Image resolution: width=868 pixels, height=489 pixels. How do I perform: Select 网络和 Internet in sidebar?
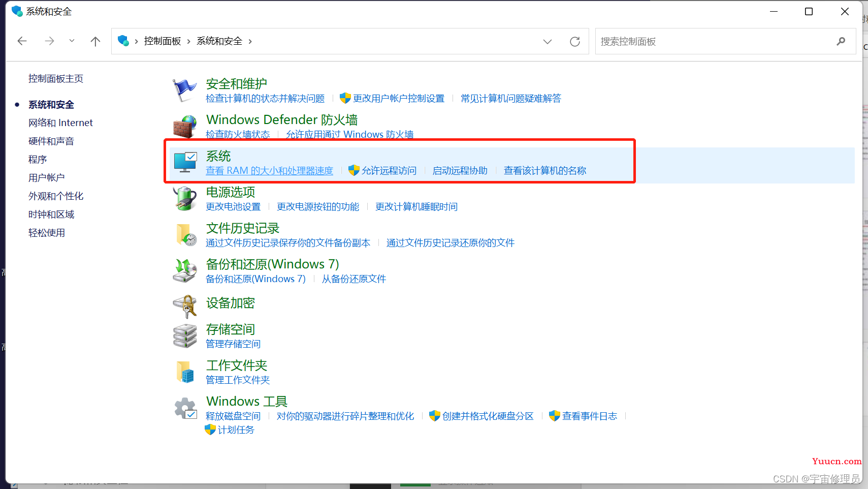(x=60, y=123)
